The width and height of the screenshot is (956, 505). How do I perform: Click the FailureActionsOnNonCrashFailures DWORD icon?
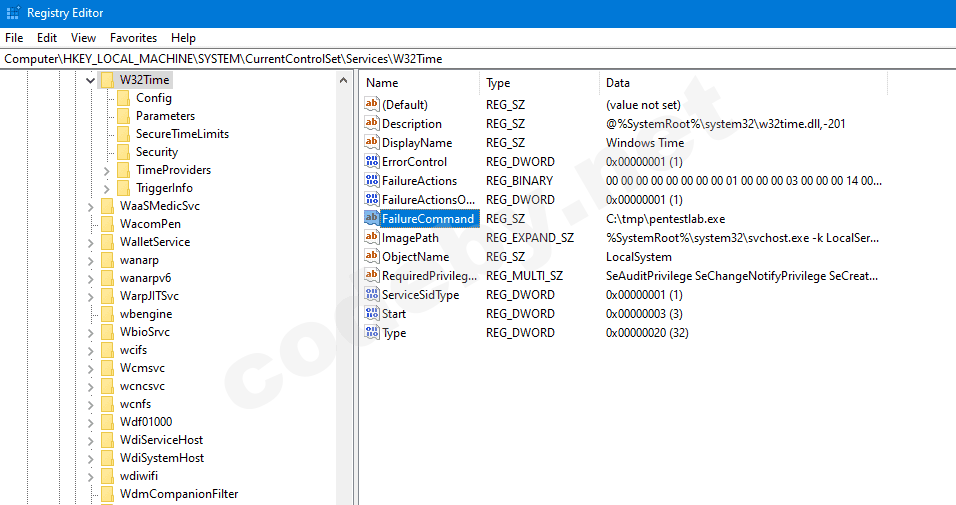pos(371,199)
